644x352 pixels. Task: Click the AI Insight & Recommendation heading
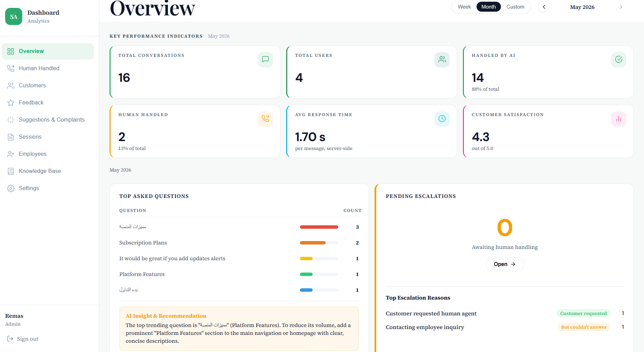[x=166, y=316]
